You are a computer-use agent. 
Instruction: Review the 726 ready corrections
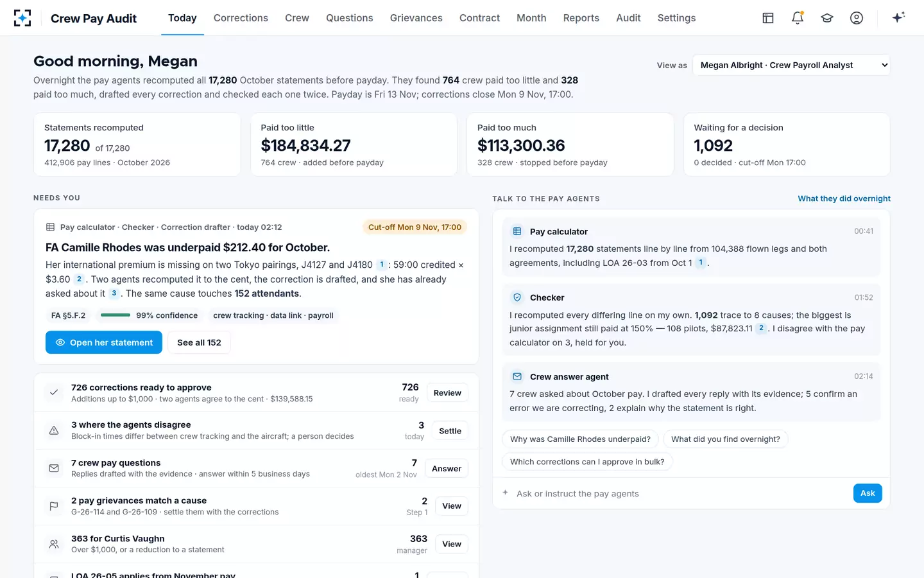point(447,393)
